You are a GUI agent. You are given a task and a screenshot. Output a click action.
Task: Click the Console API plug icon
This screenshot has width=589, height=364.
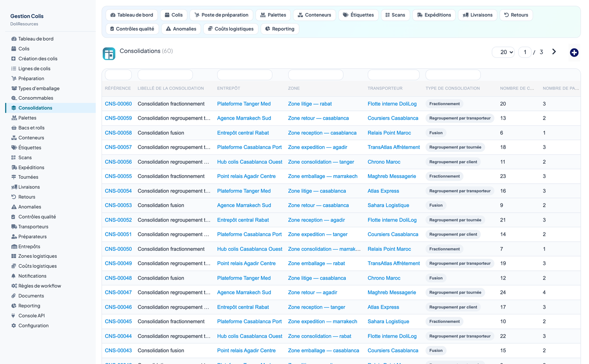click(14, 316)
